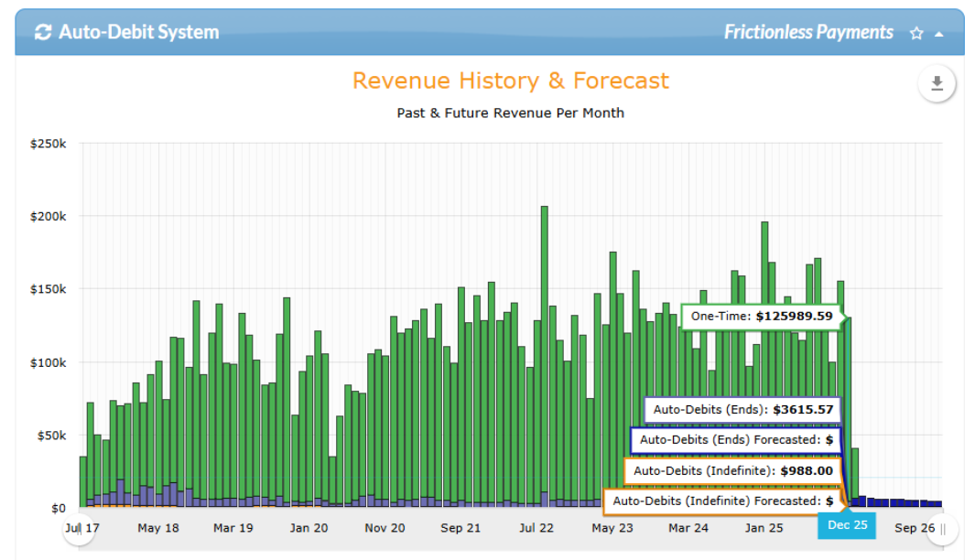
Task: Click the Auto-Debits (Ends) $3615.57 tooltip
Action: 742,410
